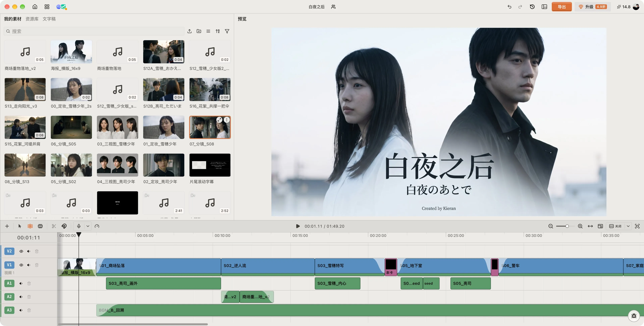Hide the V1 track with eye icon

click(21, 265)
